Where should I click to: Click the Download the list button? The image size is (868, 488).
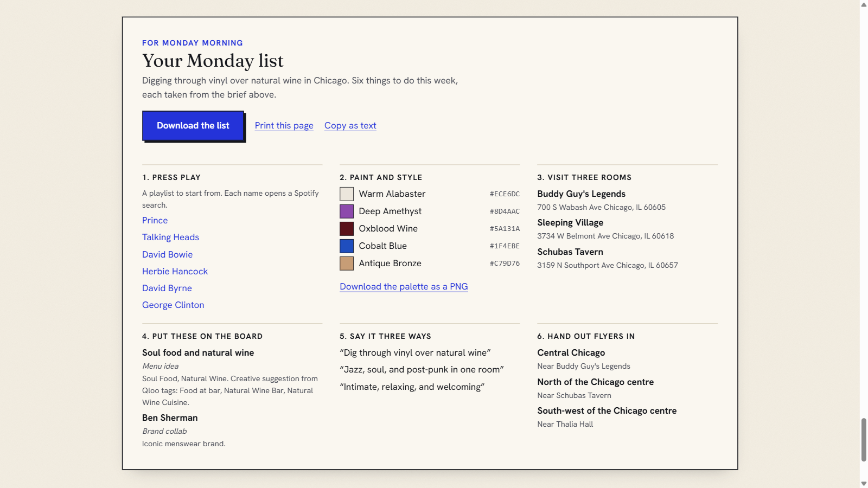[193, 126]
